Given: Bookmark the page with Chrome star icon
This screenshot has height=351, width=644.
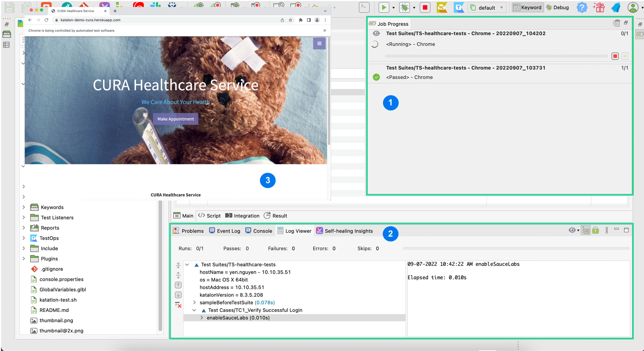Looking at the screenshot, I should (290, 20).
